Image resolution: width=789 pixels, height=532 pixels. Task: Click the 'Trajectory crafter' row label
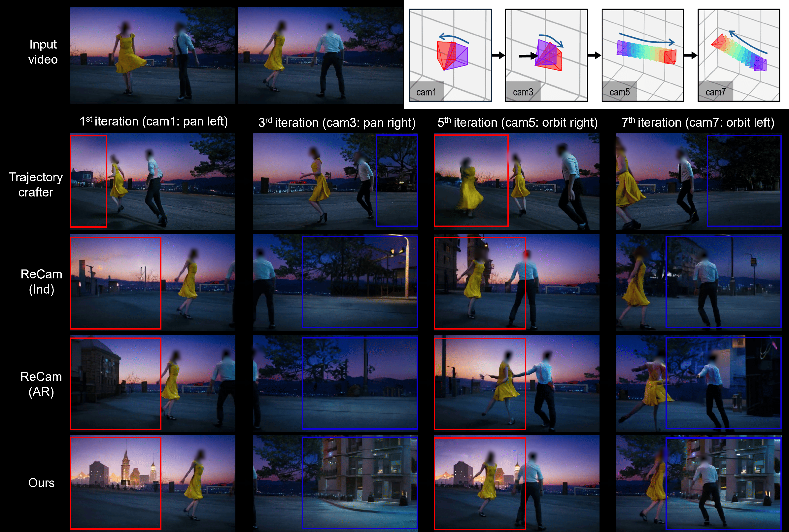point(36,185)
